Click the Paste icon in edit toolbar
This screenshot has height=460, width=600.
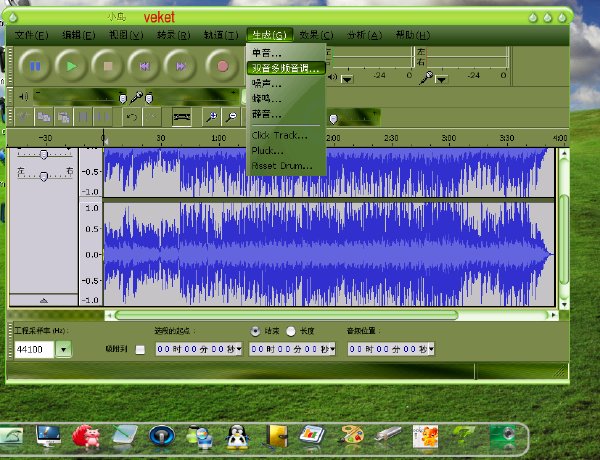(x=64, y=117)
